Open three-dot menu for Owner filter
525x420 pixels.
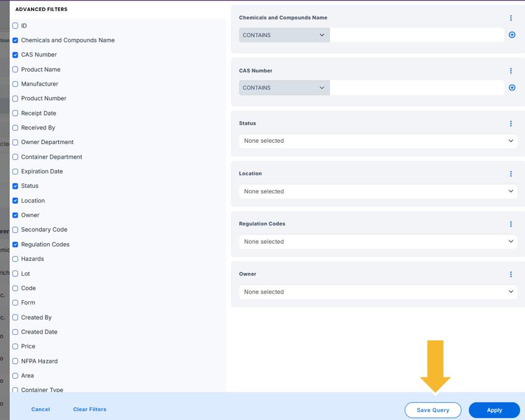coord(510,274)
